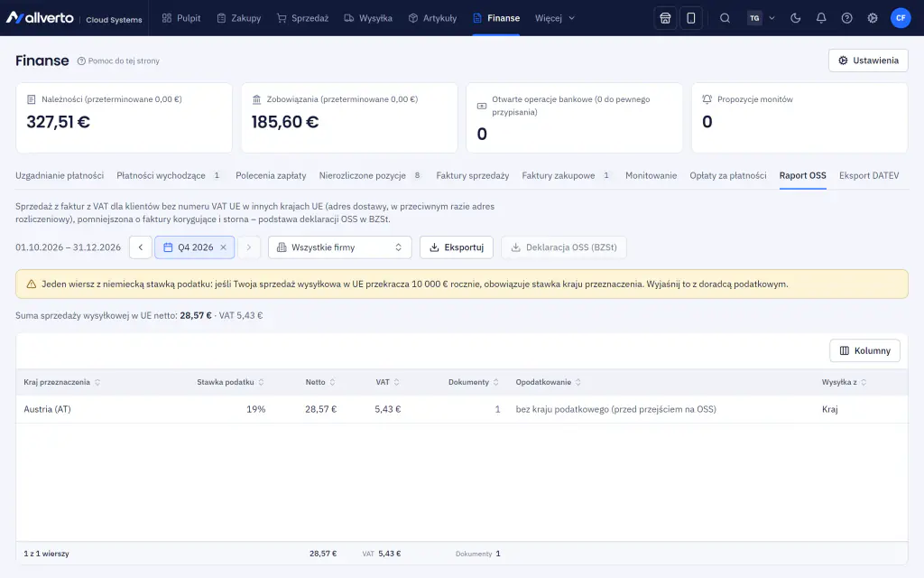Screen dimensions: 924x578
Task: Switch to the Eksport DATEV tab
Action: [x=869, y=176]
